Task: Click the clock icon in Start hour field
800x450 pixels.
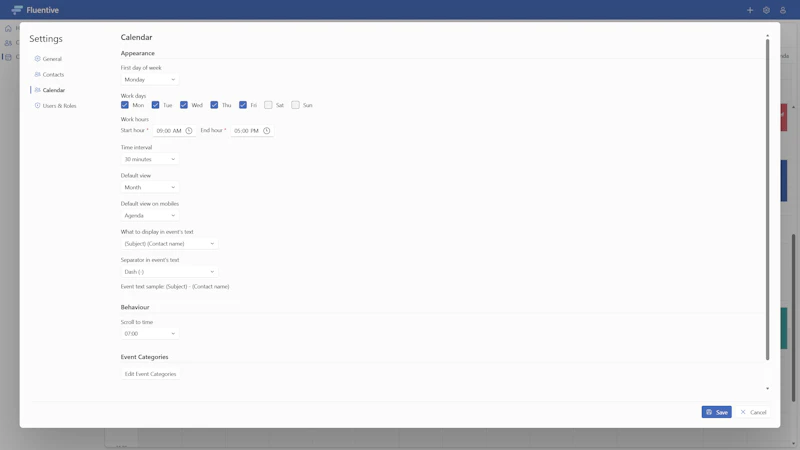Action: click(x=189, y=131)
